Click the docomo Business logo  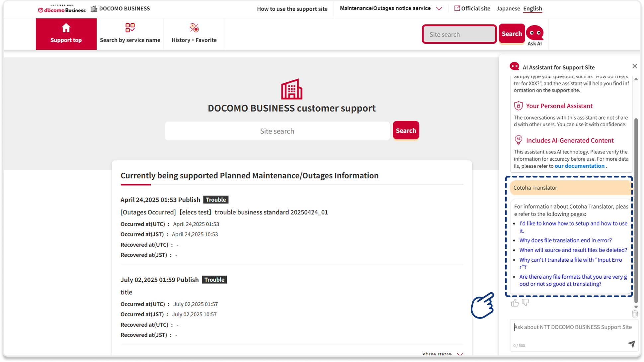(62, 9)
